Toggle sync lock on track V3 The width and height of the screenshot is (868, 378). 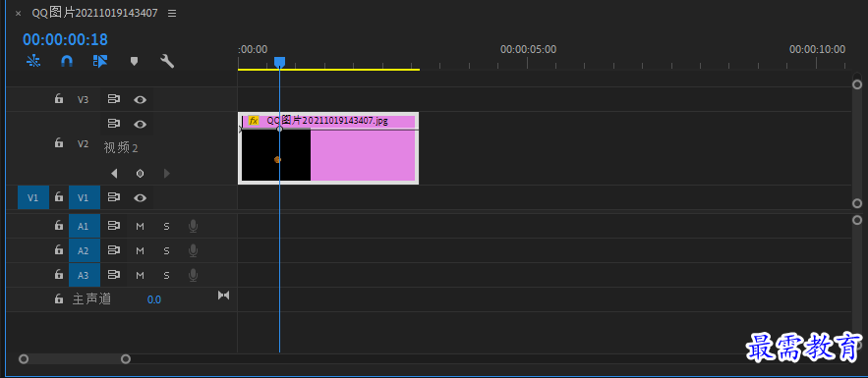point(113,99)
